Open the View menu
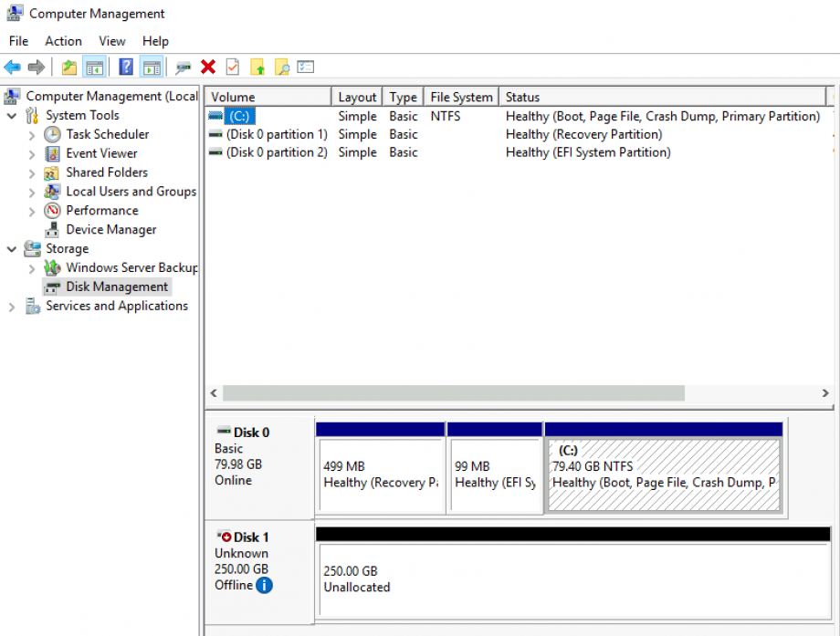This screenshot has width=840, height=636. point(111,41)
